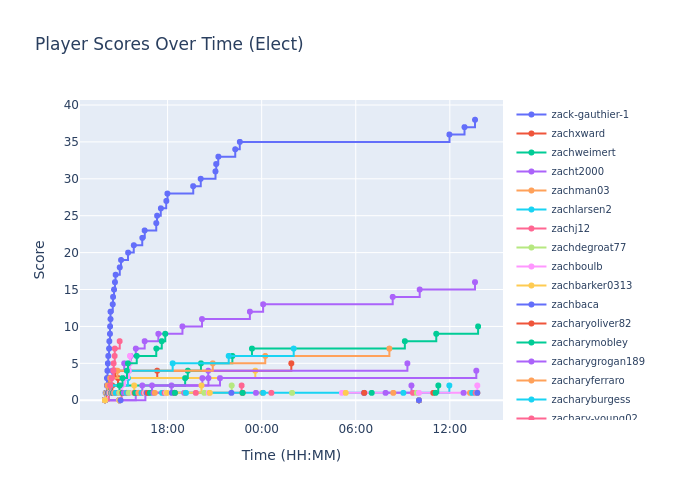Click the 'Score' y-axis title
This screenshot has height=500, width=700.
41,259
